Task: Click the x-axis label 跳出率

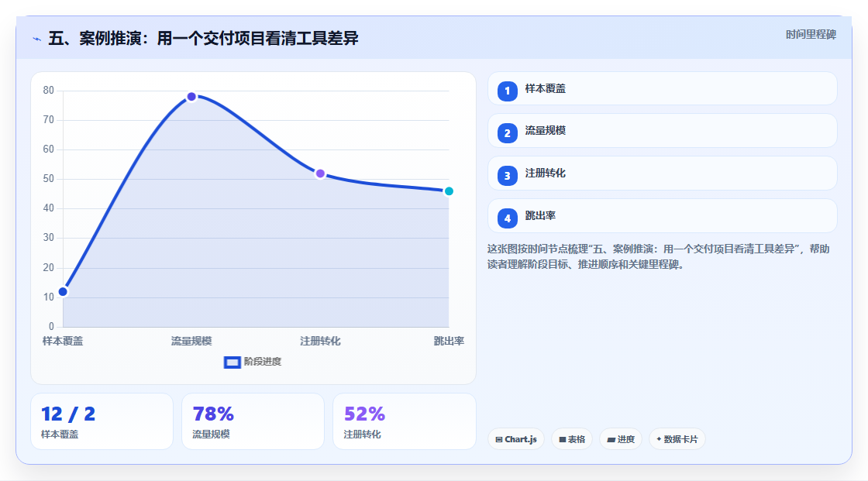Action: pos(449,342)
